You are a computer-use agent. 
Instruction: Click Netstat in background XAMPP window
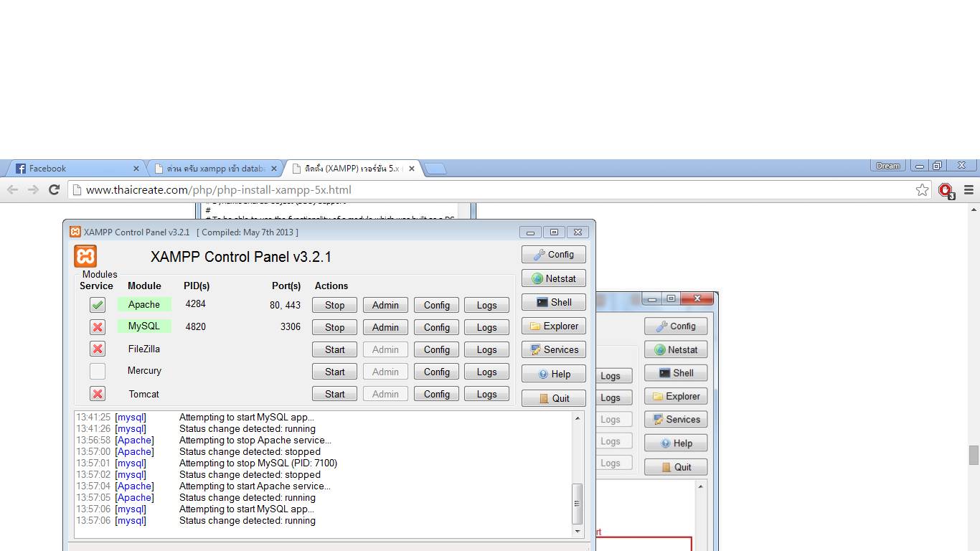pyautogui.click(x=676, y=349)
